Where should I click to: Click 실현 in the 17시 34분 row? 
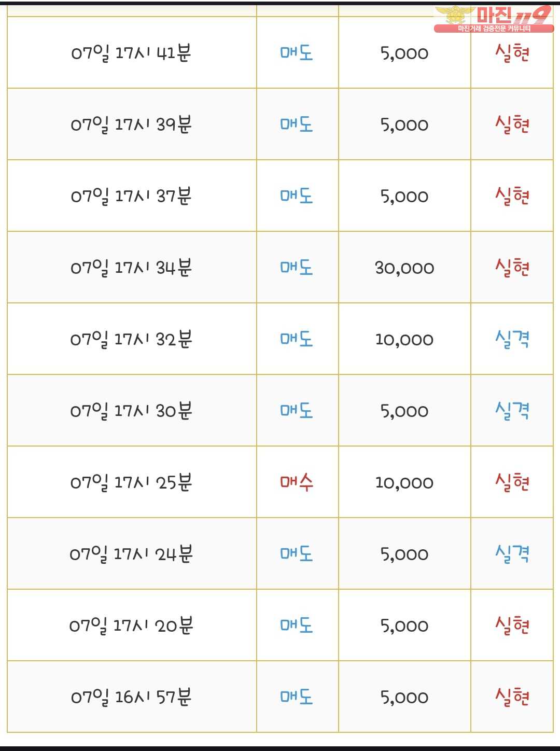coord(512,267)
